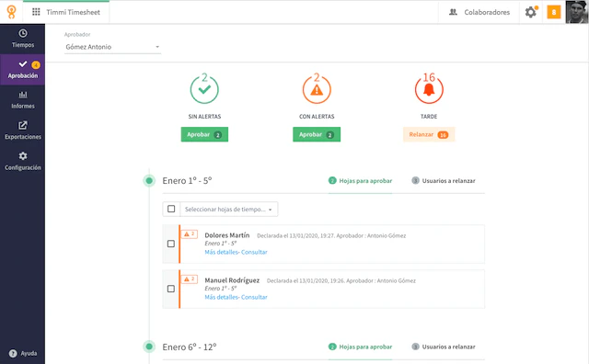589x364 pixels.
Task: Tick the select-all timesheets checkbox
Action: click(171, 209)
